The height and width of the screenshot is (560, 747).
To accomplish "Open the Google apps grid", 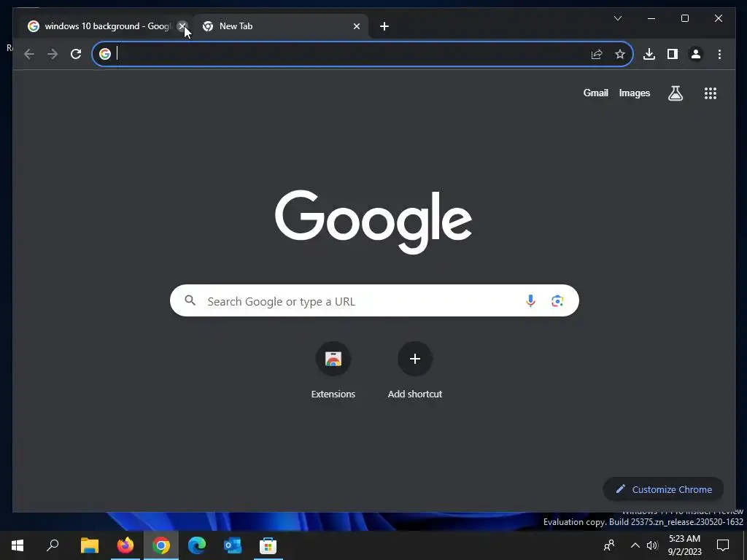I will point(711,93).
